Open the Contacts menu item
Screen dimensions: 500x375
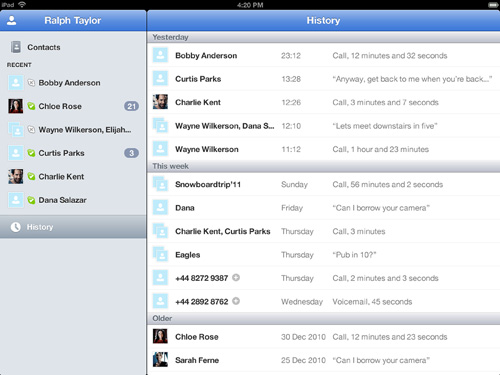pos(73,47)
